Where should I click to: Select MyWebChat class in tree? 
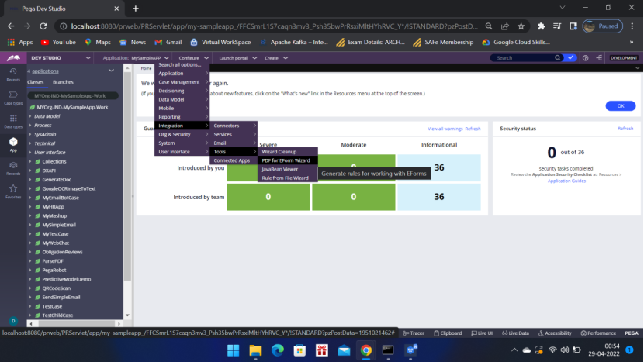tap(55, 243)
